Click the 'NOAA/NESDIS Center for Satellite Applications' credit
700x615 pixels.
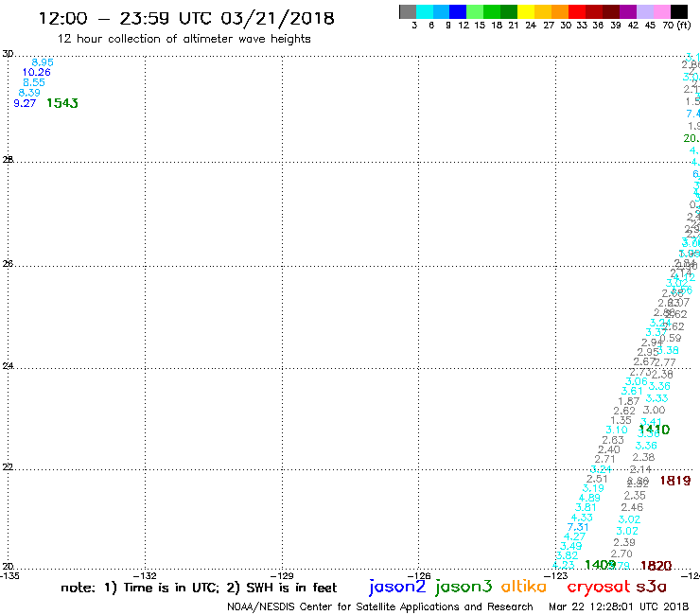pos(380,606)
